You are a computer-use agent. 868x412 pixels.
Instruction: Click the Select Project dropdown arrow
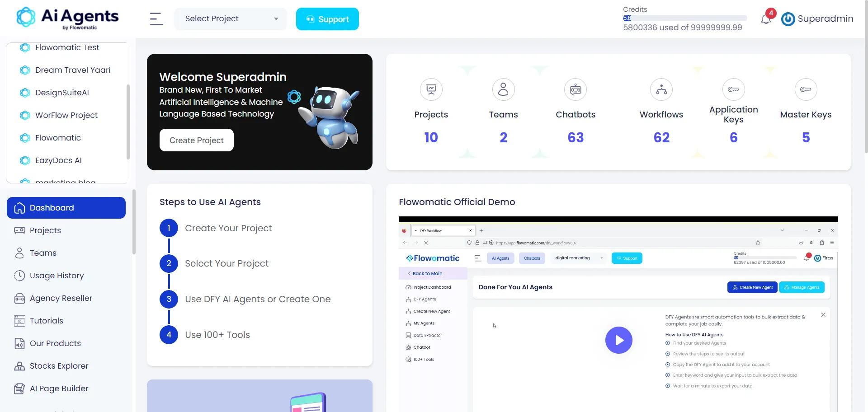tap(276, 19)
